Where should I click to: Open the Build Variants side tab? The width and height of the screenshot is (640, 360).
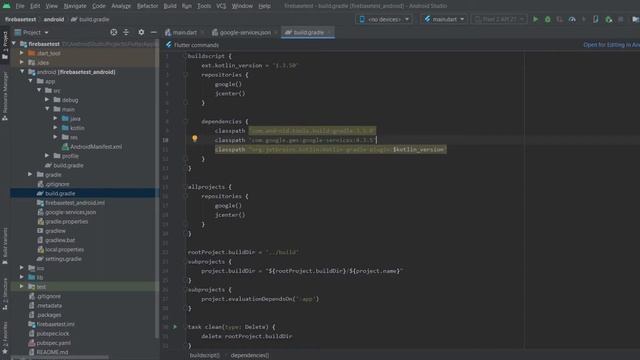pos(5,246)
